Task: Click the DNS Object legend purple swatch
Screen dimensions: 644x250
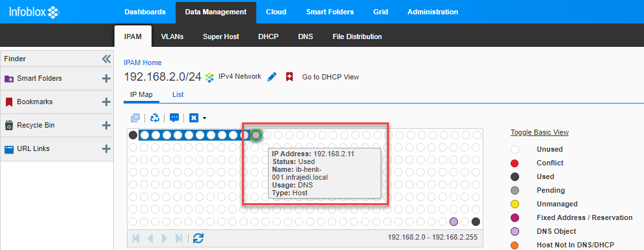Action: tap(515, 231)
